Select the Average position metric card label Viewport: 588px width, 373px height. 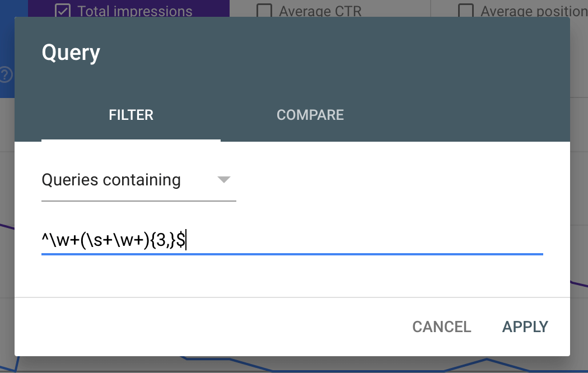(x=534, y=11)
